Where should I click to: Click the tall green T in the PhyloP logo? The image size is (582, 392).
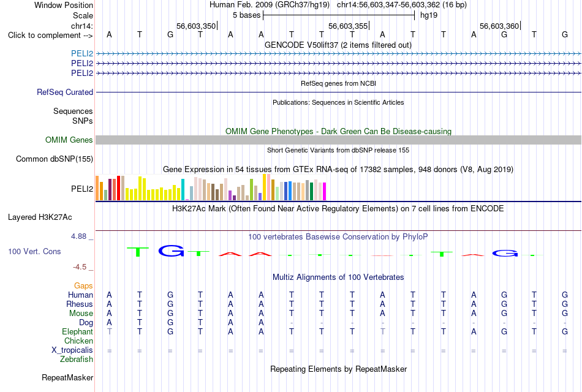coord(138,252)
